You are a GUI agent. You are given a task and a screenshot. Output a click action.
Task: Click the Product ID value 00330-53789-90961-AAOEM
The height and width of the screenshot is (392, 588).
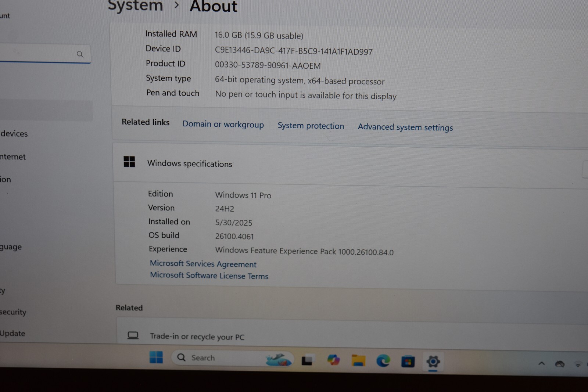coord(268,65)
